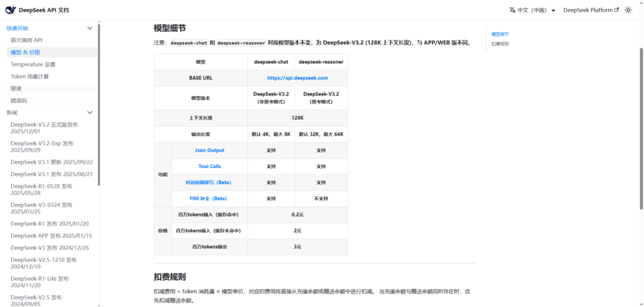Click the translate language icon

[512, 10]
